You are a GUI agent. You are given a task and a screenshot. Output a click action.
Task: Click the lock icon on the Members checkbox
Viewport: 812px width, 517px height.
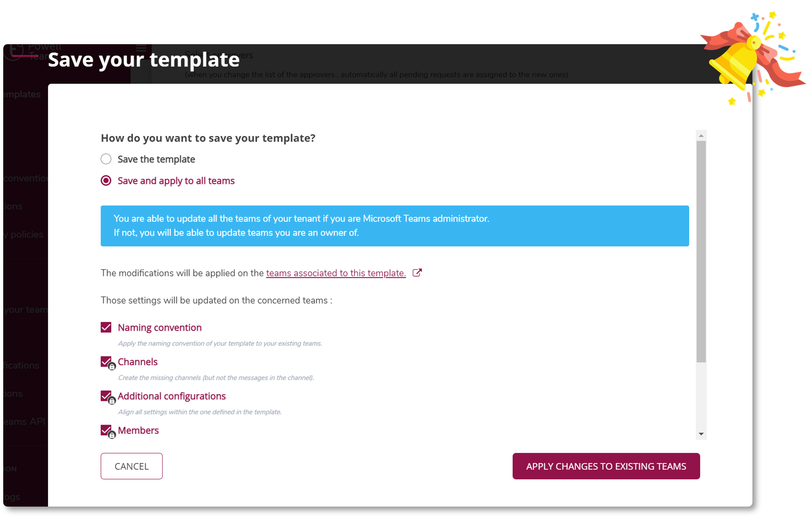[x=112, y=435]
